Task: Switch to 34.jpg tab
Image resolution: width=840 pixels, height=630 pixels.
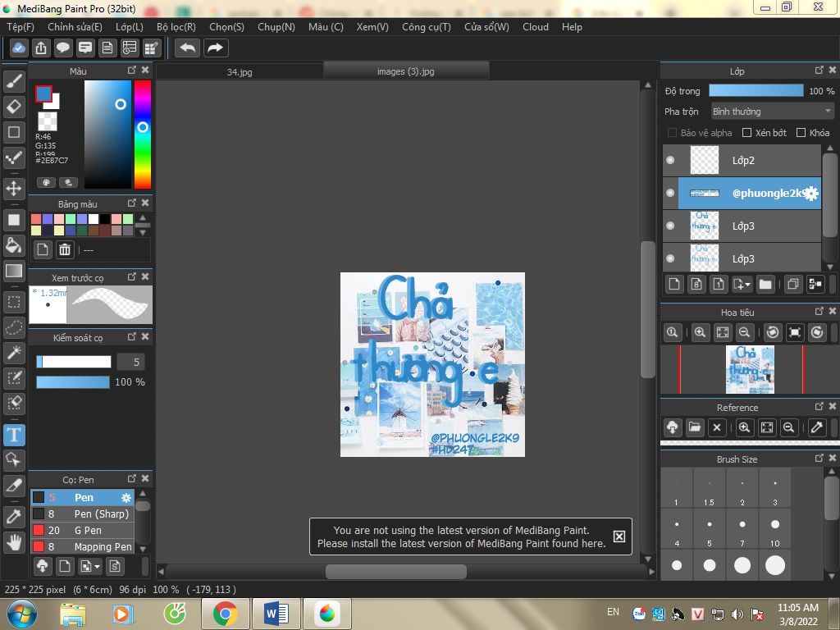Action: click(x=240, y=71)
